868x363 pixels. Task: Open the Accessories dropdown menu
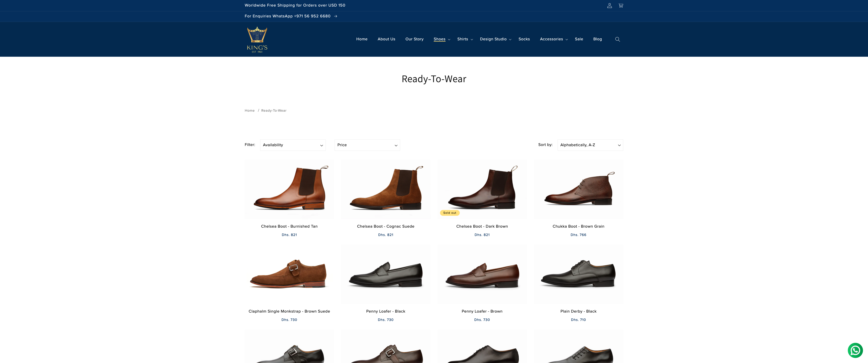(553, 39)
